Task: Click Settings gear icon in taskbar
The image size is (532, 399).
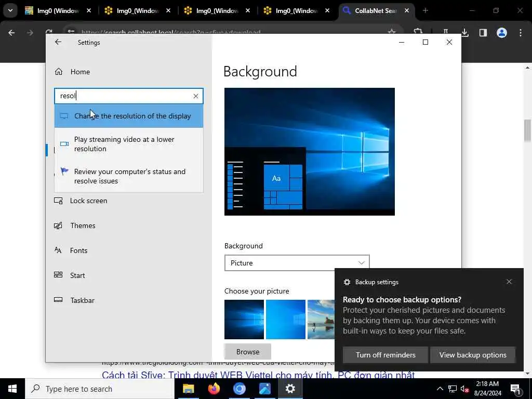Action: click(x=290, y=389)
